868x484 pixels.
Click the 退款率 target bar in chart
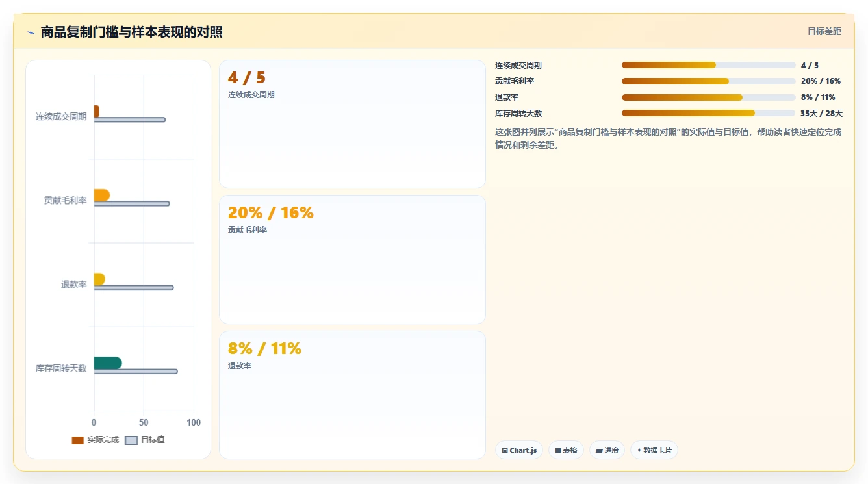click(x=133, y=287)
